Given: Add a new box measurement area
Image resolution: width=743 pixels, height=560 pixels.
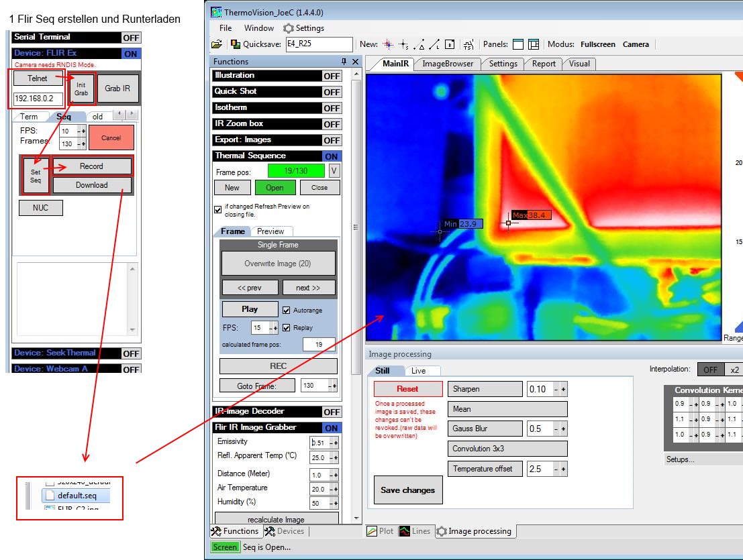Looking at the screenshot, I should (450, 45).
